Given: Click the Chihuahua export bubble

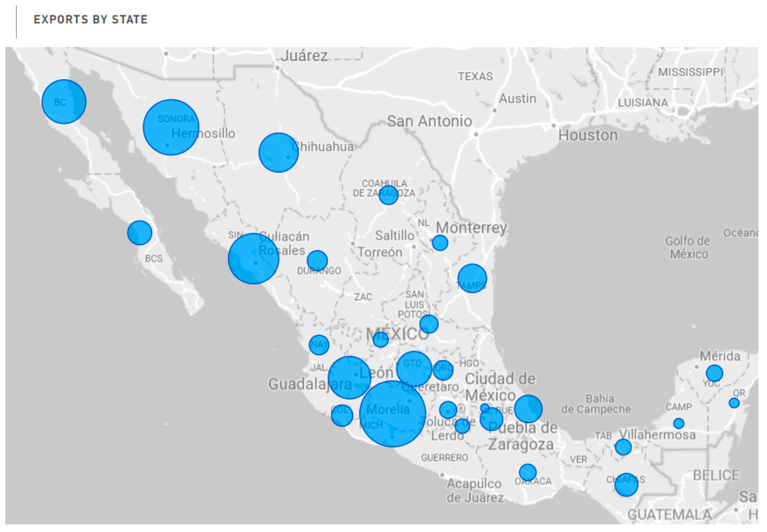Looking at the screenshot, I should pyautogui.click(x=278, y=153).
